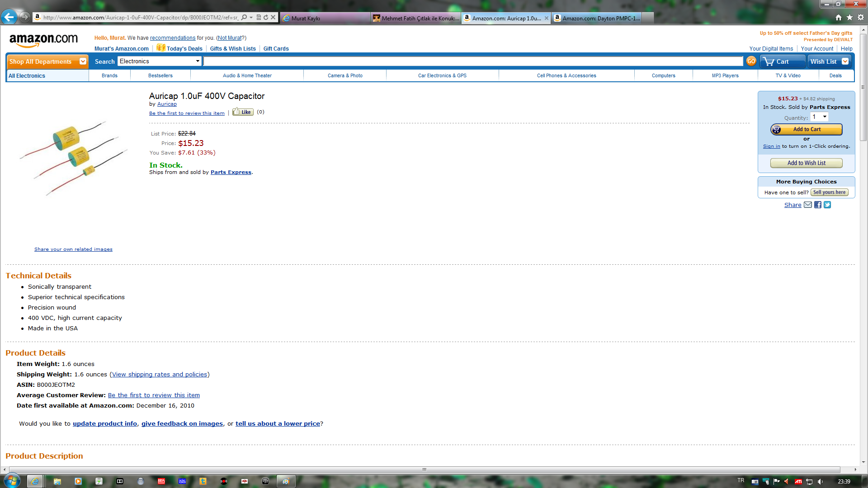
Task: Click the browser back arrow button
Action: click(9, 17)
